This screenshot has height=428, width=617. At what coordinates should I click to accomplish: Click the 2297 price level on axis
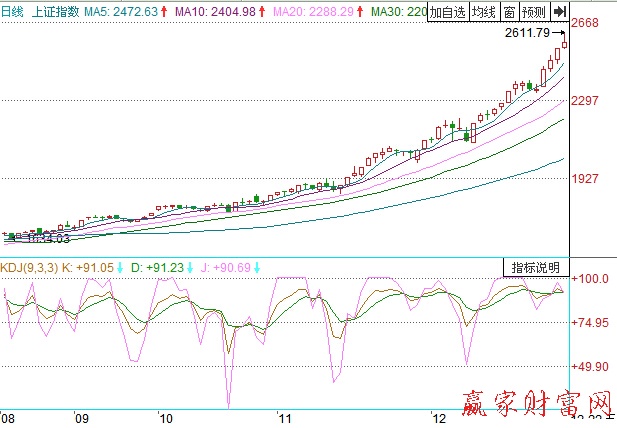tap(587, 101)
